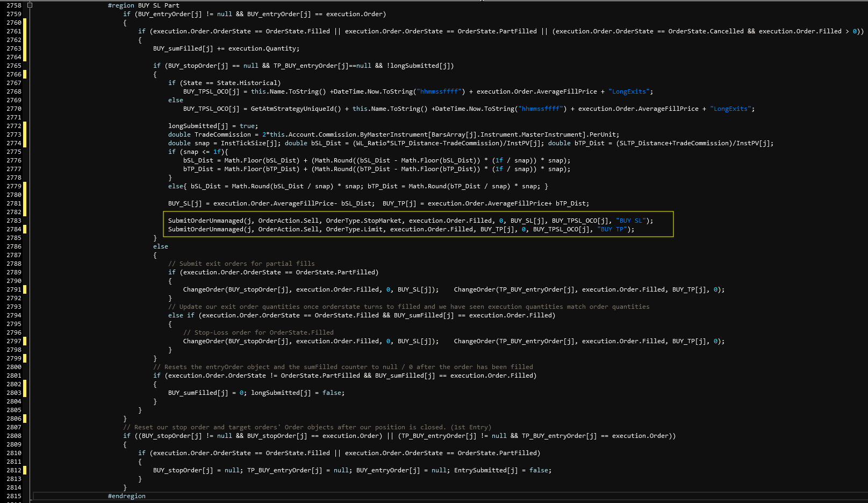Click the fold box beside line 2758

(30, 5)
